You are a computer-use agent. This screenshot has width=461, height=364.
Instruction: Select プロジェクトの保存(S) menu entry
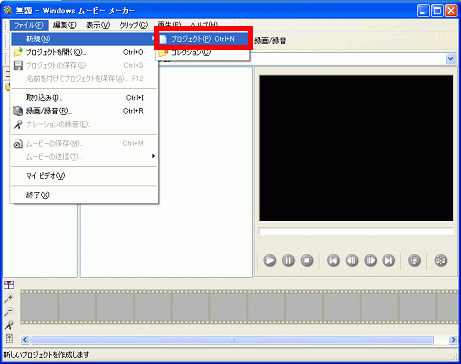tap(84, 65)
